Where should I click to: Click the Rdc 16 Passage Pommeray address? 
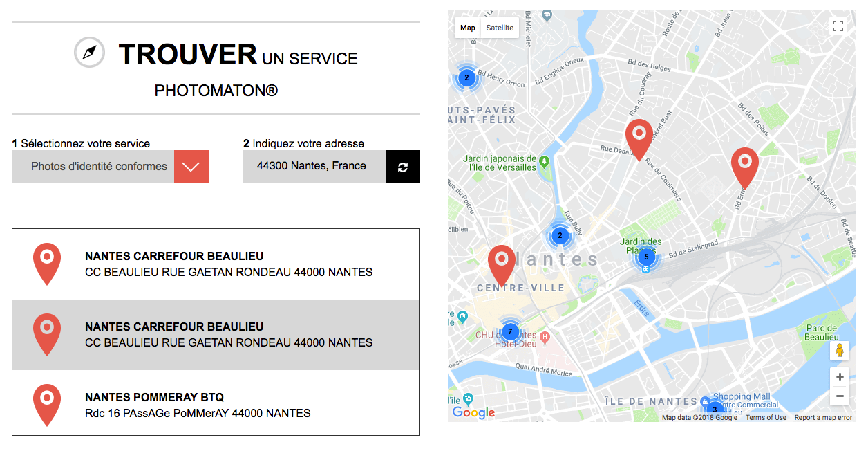click(x=198, y=414)
